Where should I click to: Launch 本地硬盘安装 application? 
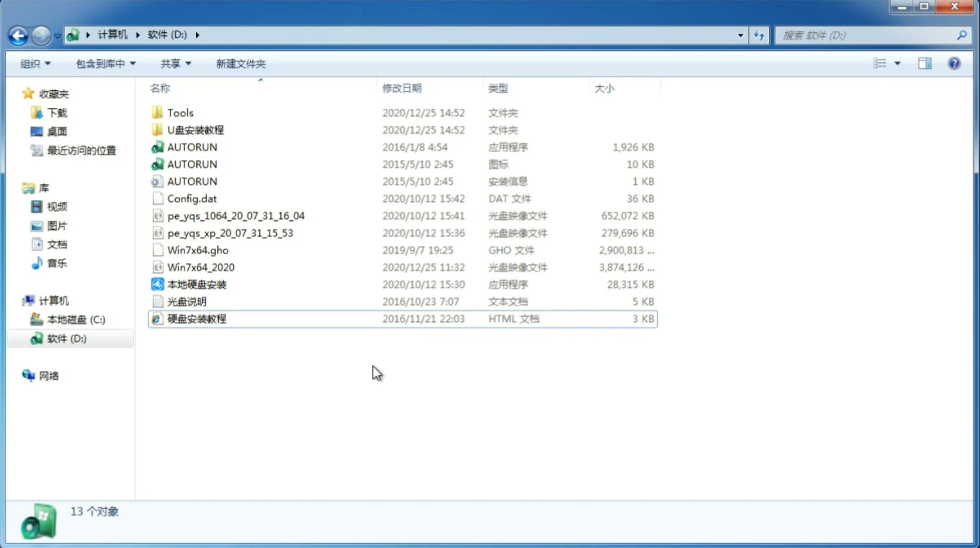(196, 284)
